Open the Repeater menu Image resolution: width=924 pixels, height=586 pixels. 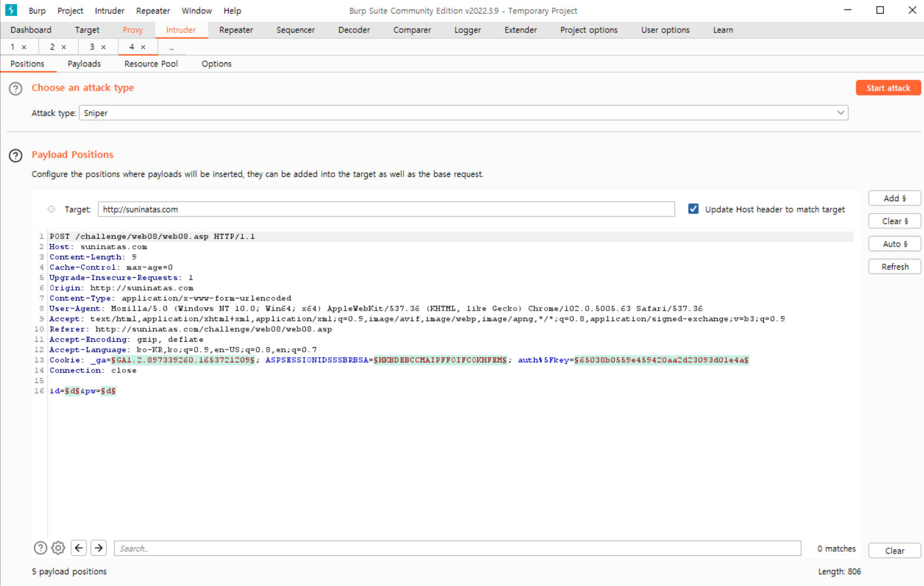(153, 11)
